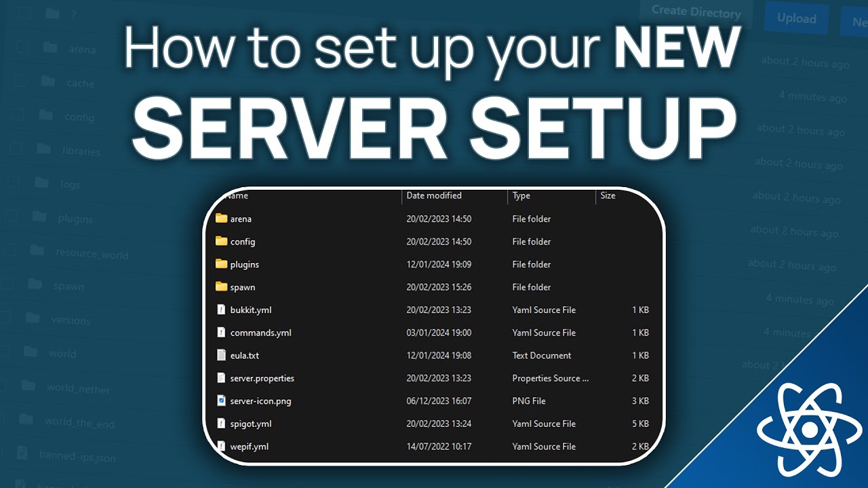Click the commands.yml file icon
Screen dimensions: 868x488
pos(221,332)
